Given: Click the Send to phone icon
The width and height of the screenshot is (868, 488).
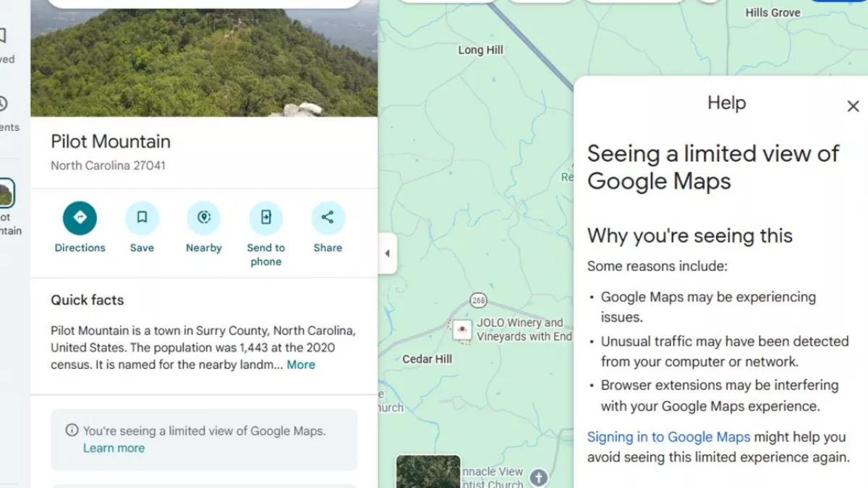Looking at the screenshot, I should (x=265, y=218).
